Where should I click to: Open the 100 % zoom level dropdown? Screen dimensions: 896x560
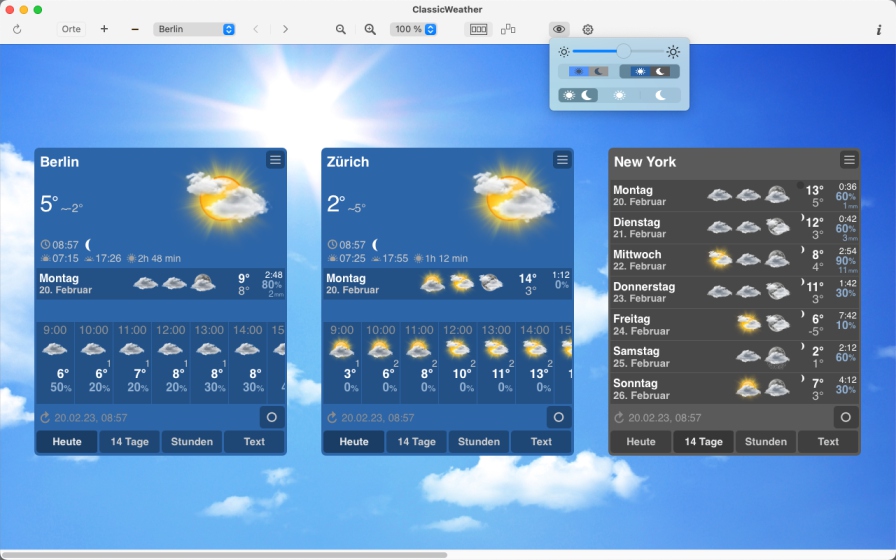pos(414,29)
